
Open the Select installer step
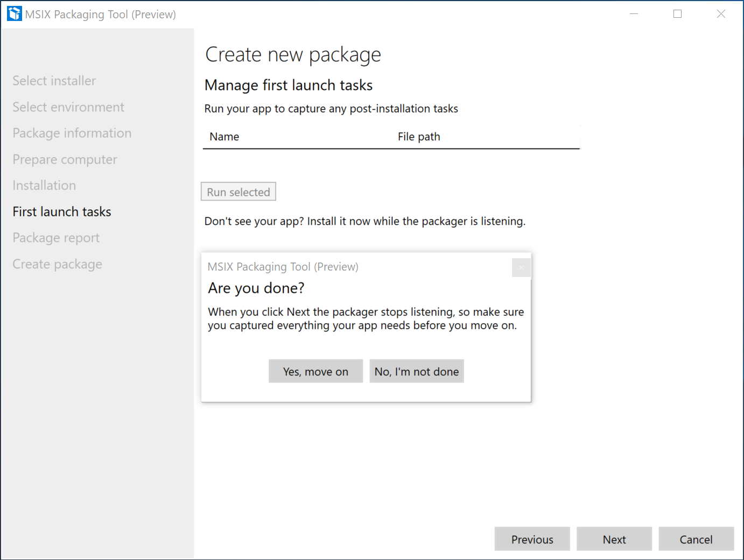coord(54,81)
